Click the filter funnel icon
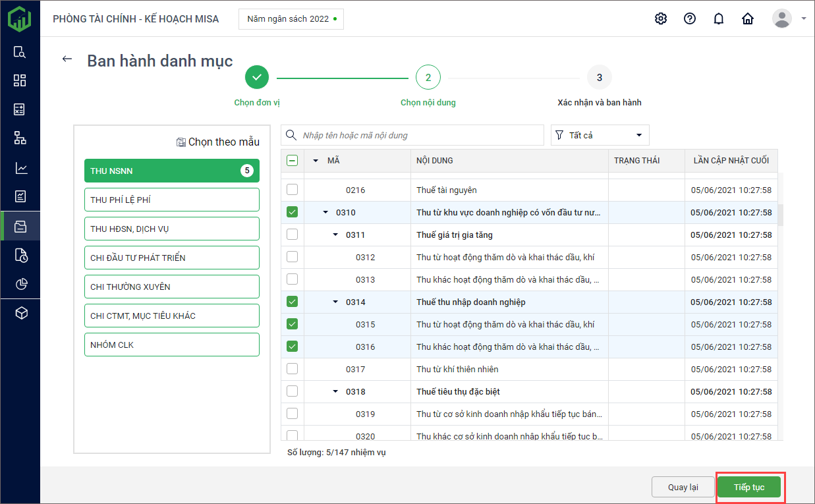The height and width of the screenshot is (504, 815). (559, 135)
